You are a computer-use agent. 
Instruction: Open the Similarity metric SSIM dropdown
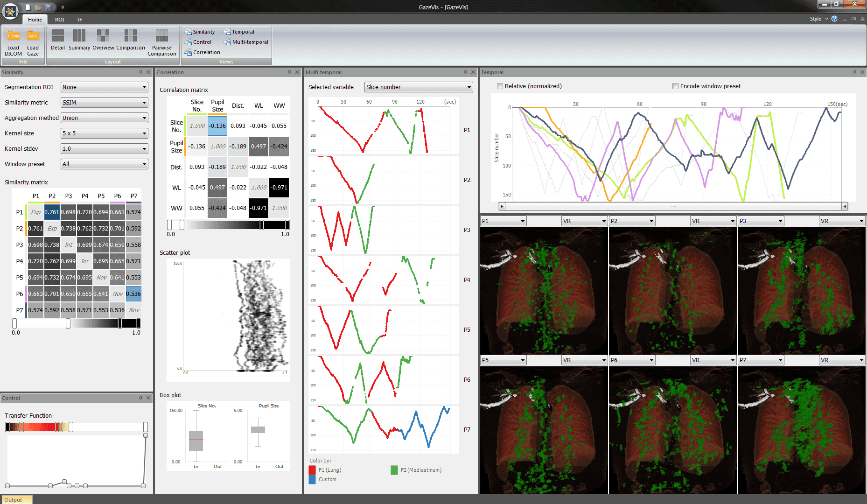[105, 103]
